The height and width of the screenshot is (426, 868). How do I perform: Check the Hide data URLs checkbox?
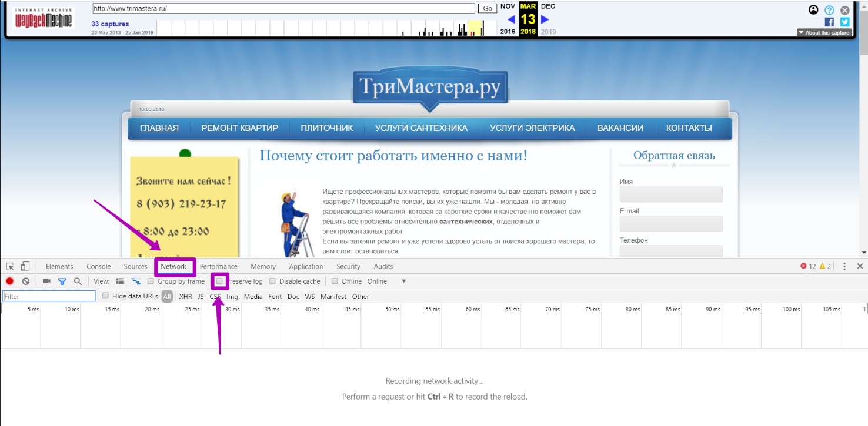click(106, 296)
